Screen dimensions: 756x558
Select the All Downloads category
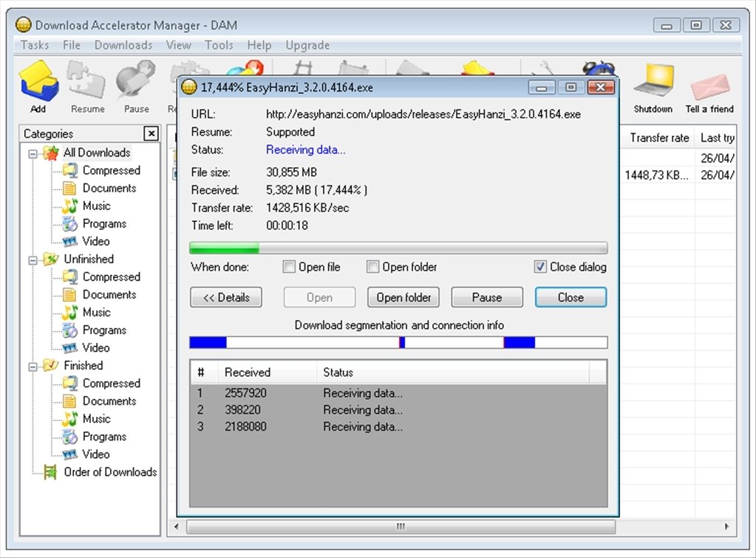(x=97, y=152)
